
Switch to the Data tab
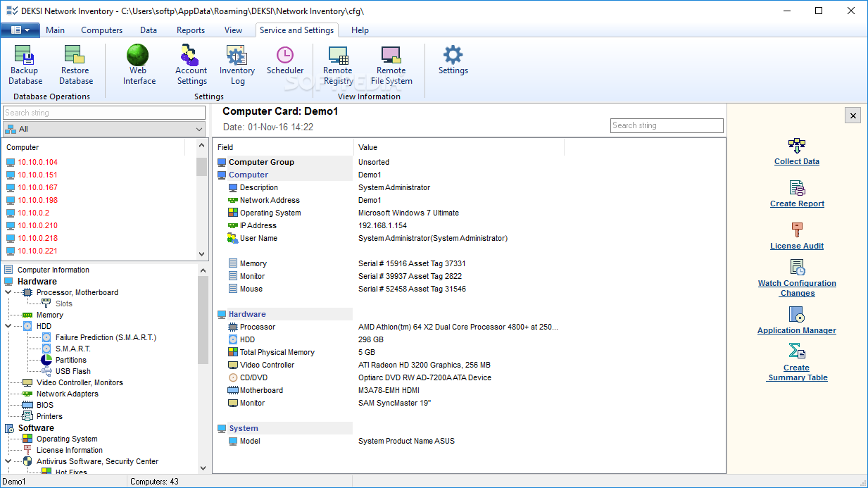[x=149, y=30]
